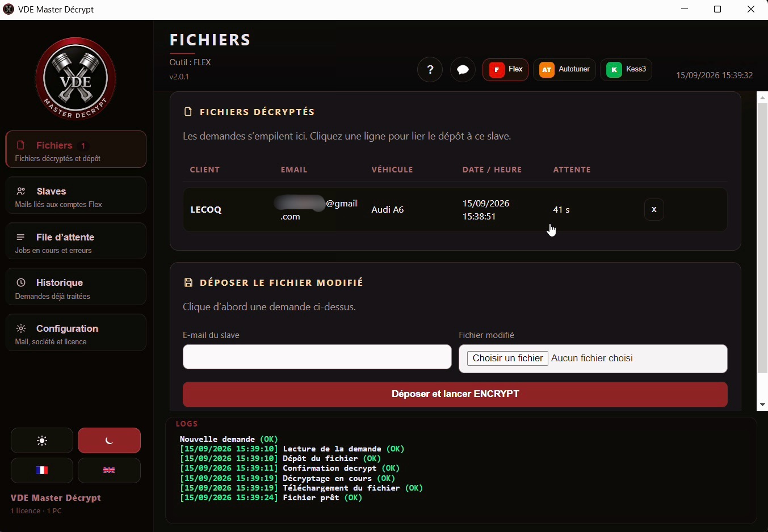768x532 pixels.
Task: Click the VÉHICULE column header
Action: (392, 170)
